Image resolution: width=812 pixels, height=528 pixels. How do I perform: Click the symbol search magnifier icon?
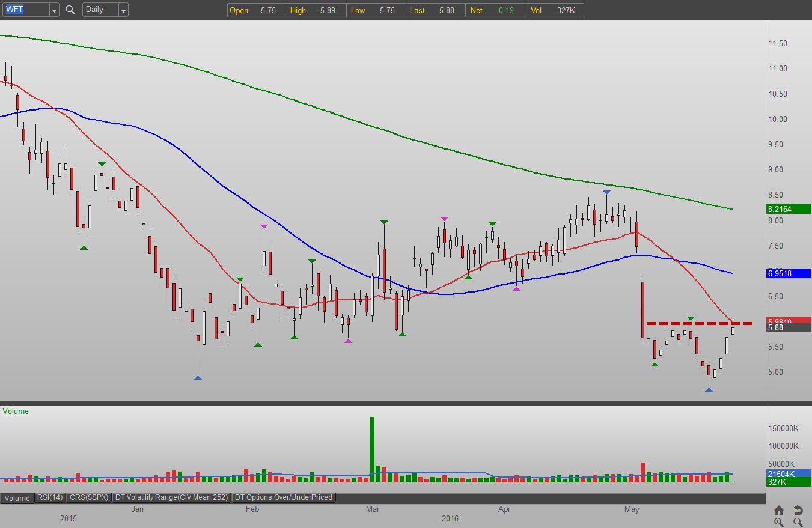click(70, 10)
